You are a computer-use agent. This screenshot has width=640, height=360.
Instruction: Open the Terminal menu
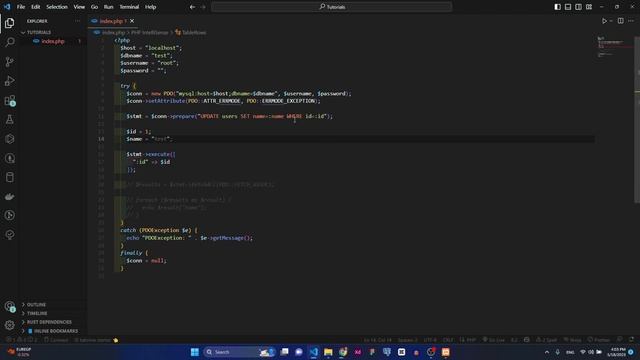(129, 7)
